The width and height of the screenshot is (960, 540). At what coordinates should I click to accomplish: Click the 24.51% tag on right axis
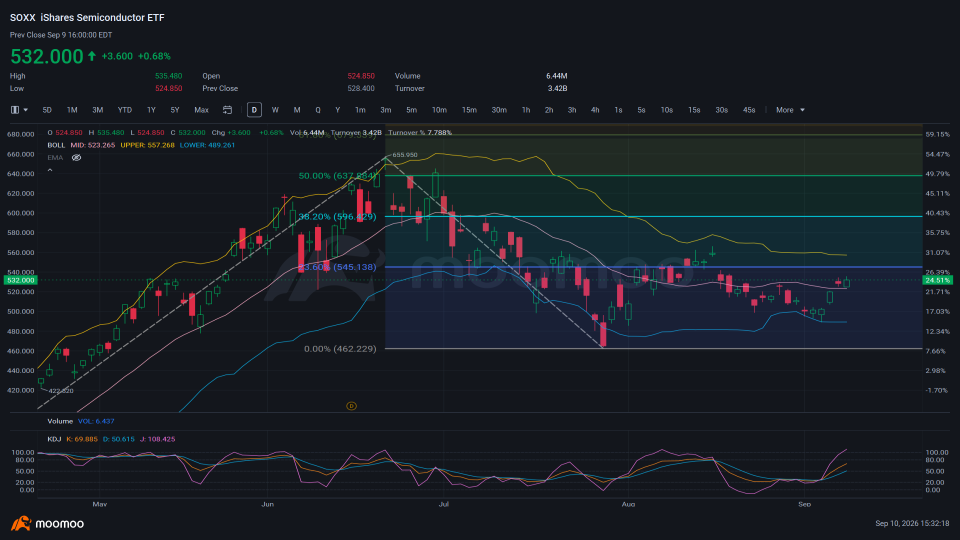pyautogui.click(x=937, y=280)
